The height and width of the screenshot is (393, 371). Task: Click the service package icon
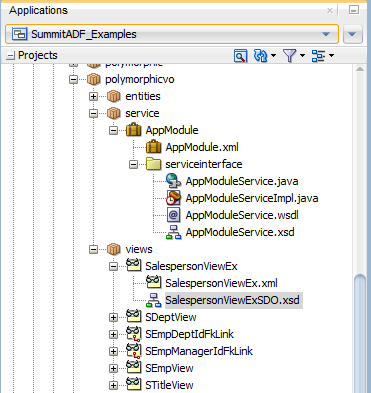coord(114,113)
